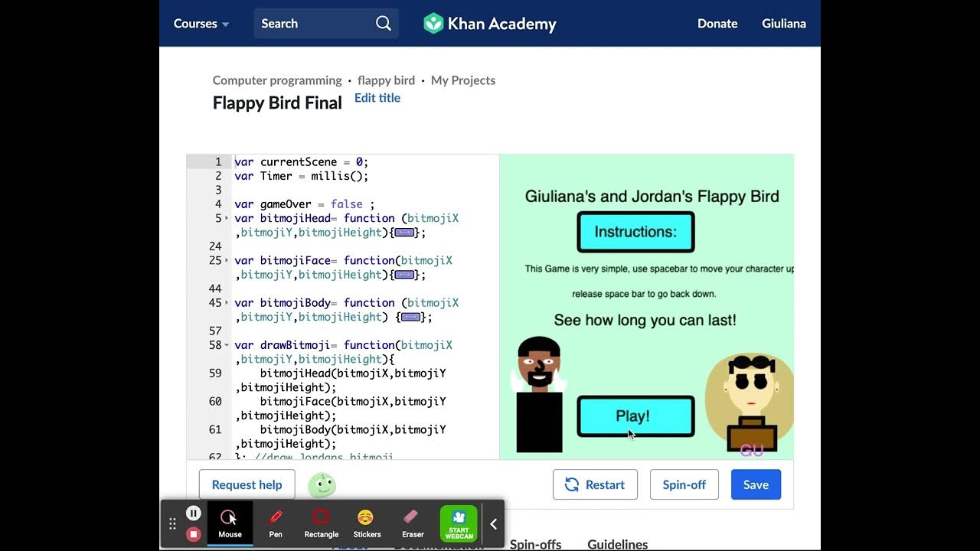Expand folded bitmojiHead function on line 5
Viewport: 980px width, 551px height.
tap(227, 219)
